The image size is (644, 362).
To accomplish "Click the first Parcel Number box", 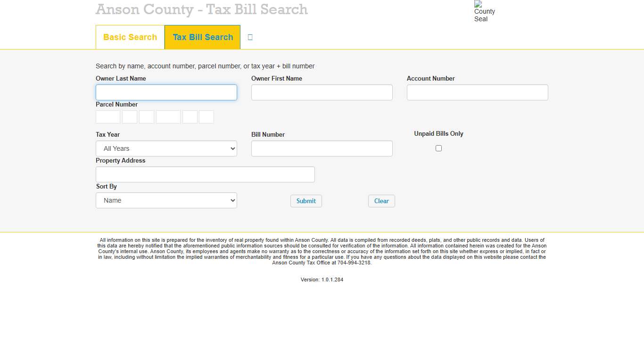I will pos(107,116).
